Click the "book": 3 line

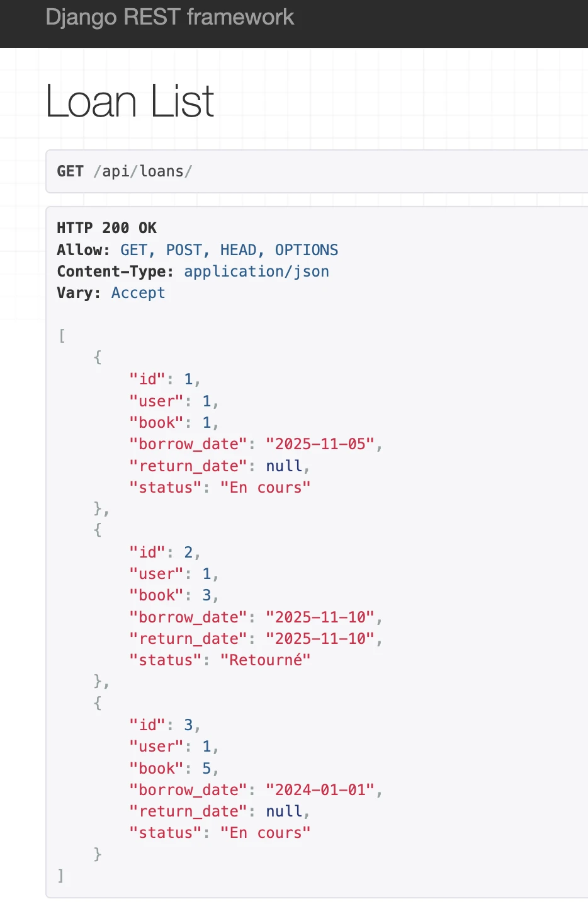pyautogui.click(x=173, y=595)
